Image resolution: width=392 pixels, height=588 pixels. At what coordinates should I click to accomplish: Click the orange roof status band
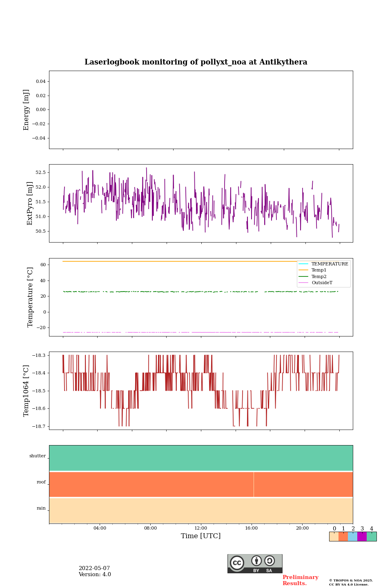(x=201, y=484)
